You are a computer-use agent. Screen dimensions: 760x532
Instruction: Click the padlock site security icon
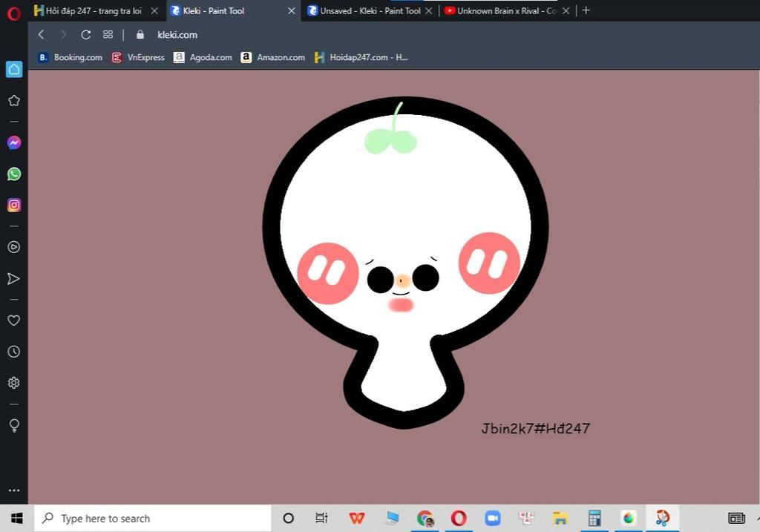click(x=140, y=34)
